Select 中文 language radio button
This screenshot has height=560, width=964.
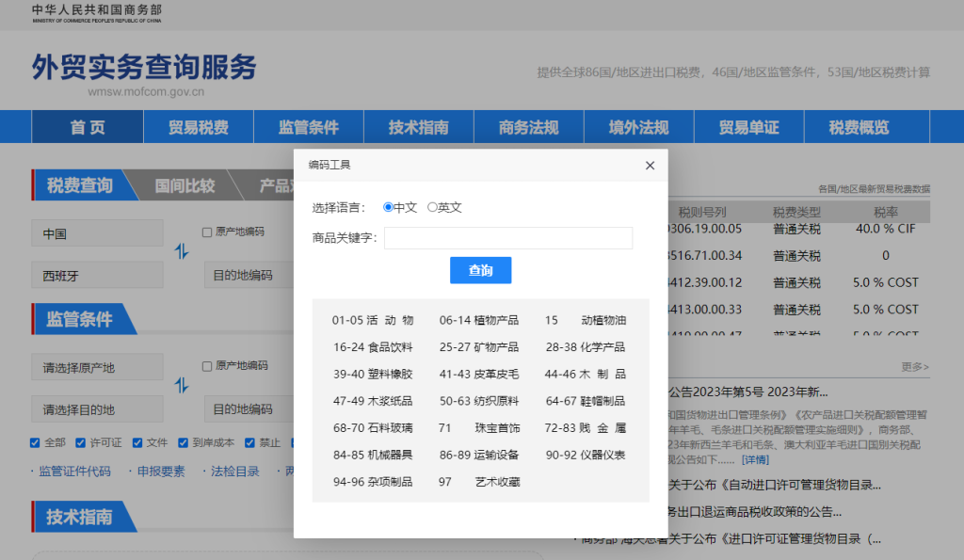tap(388, 207)
